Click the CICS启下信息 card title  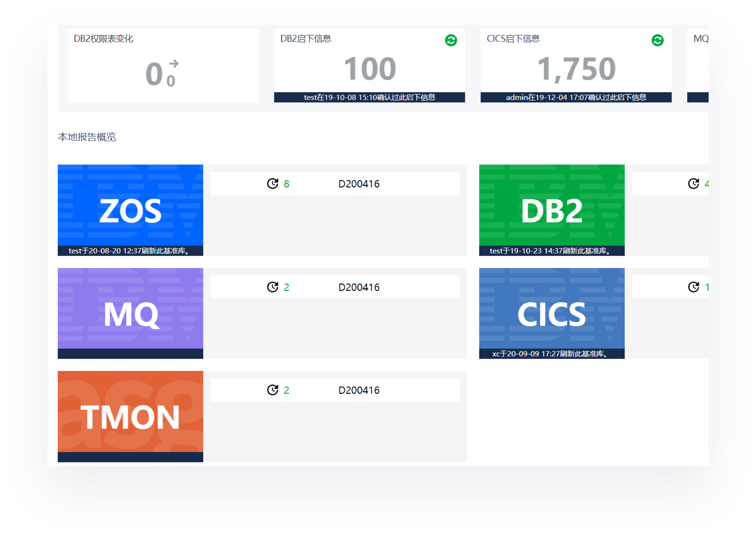coord(513,39)
